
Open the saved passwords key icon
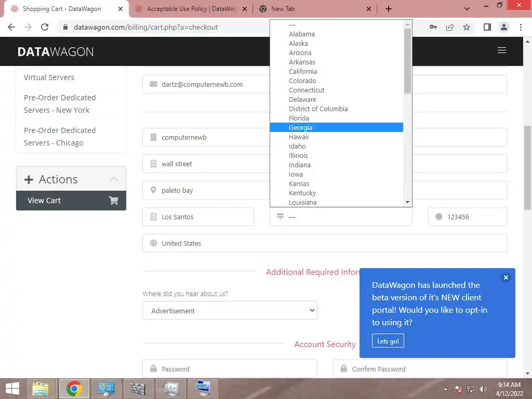pos(433,27)
